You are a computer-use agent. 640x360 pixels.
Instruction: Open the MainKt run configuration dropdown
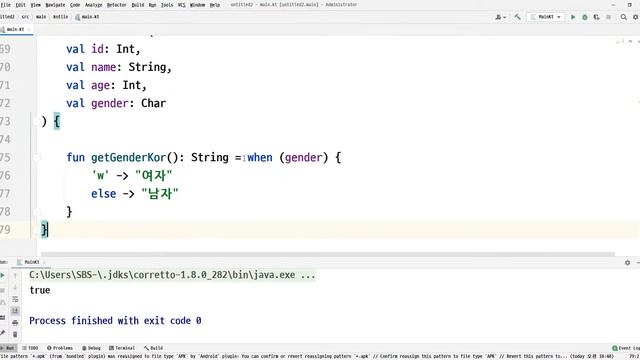546,17
